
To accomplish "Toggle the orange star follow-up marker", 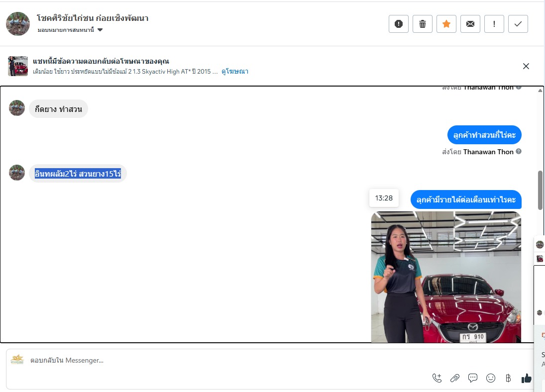I will point(446,24).
